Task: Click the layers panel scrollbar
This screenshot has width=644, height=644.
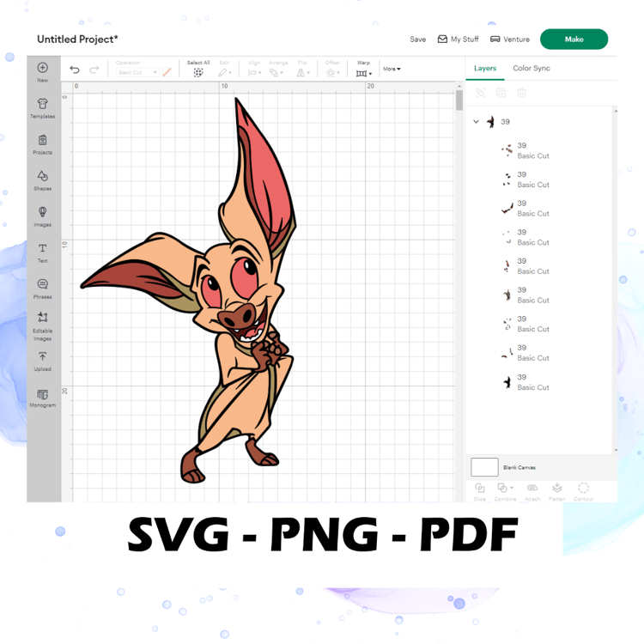Action: click(616, 281)
